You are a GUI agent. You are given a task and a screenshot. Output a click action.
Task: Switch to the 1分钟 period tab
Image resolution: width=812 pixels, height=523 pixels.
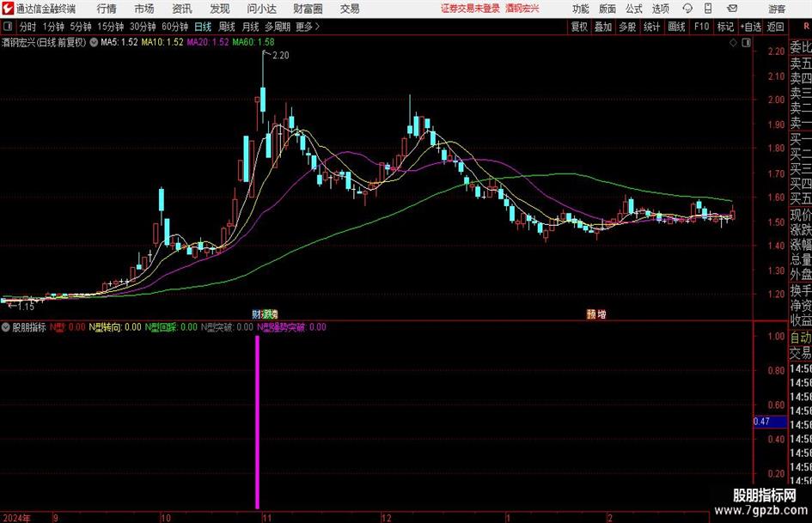(53, 27)
